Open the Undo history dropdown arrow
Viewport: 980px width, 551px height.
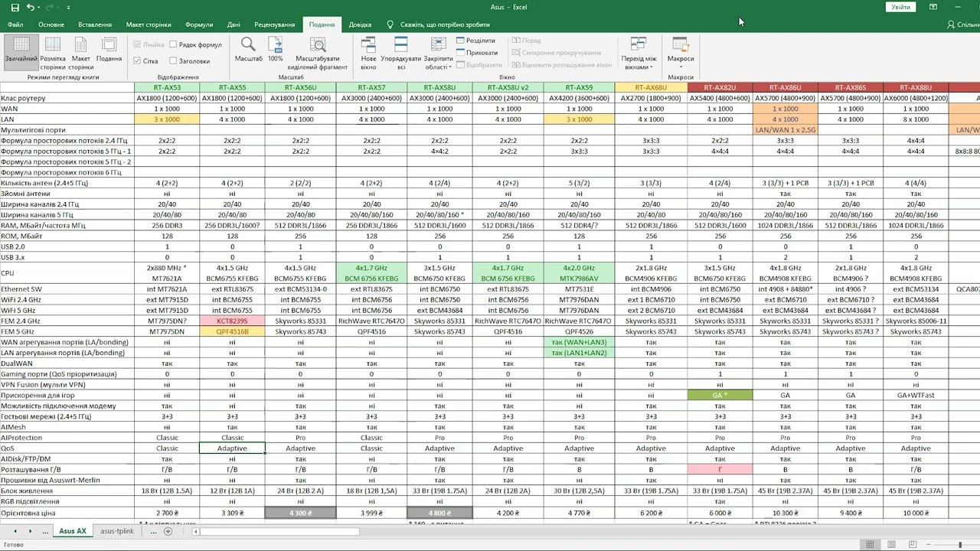[x=40, y=8]
